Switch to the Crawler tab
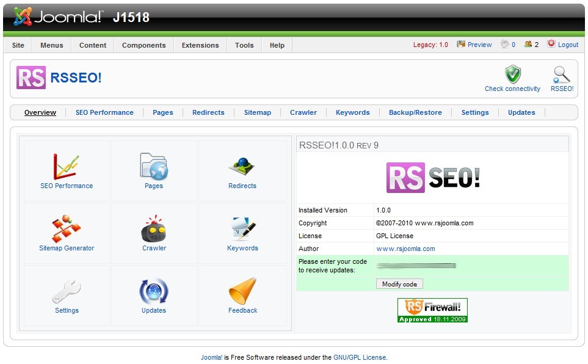This screenshot has width=588, height=364. click(x=303, y=112)
